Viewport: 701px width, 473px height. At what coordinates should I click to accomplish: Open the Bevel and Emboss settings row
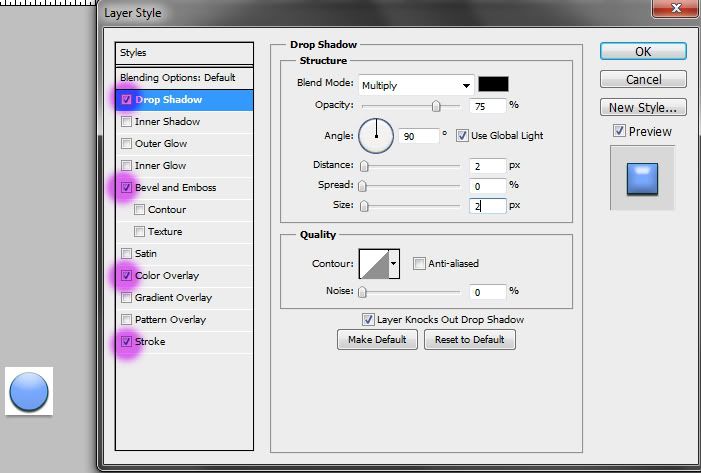click(x=184, y=187)
